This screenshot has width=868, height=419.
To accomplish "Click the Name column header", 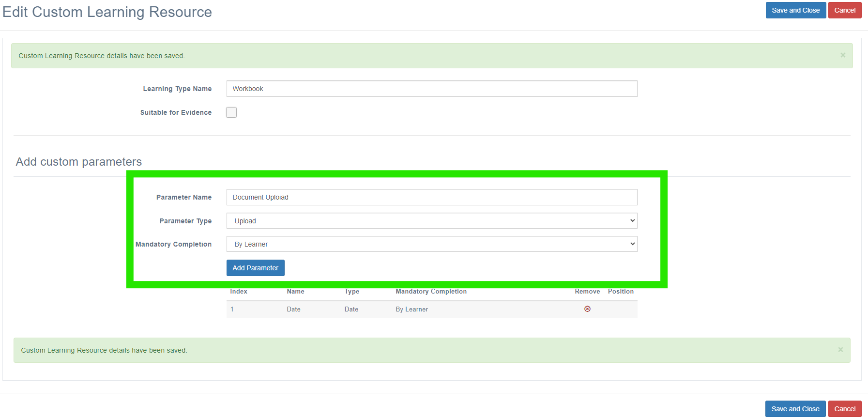I will pyautogui.click(x=295, y=292).
